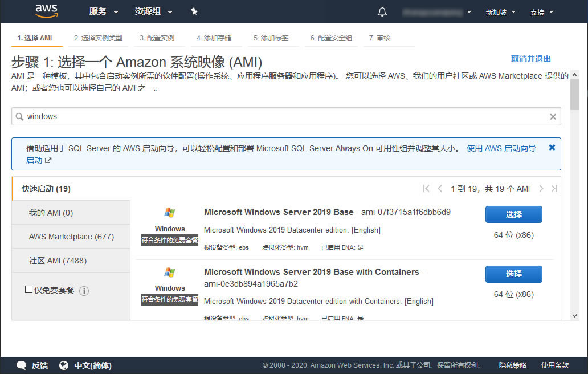Show info about free tier only option
The width and height of the screenshot is (588, 374).
tap(84, 291)
